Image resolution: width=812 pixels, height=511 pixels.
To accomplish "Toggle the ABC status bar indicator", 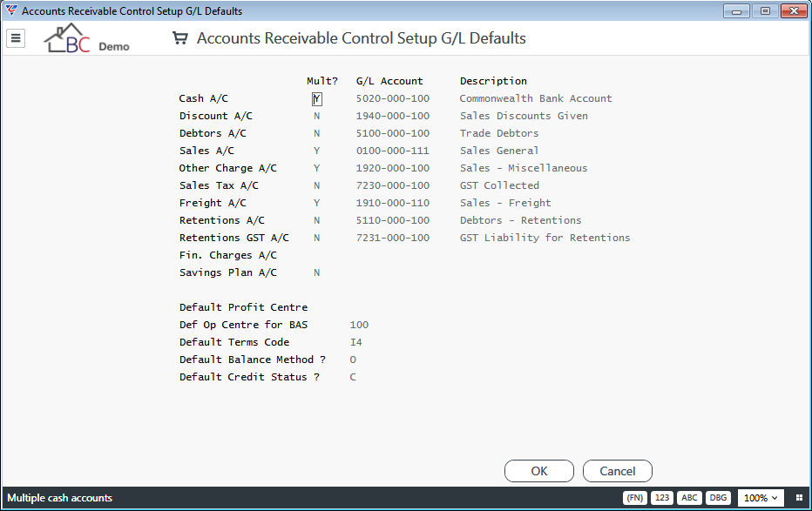I will coord(689,498).
